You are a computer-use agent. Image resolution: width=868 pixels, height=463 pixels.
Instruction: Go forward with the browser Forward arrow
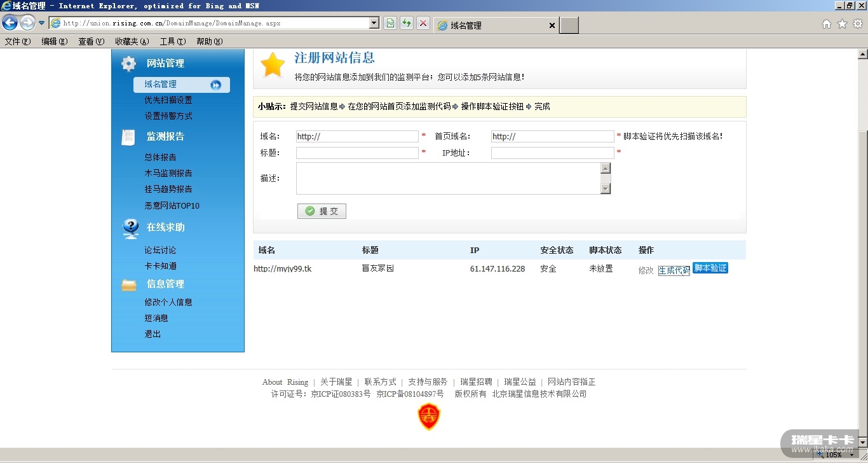click(27, 23)
